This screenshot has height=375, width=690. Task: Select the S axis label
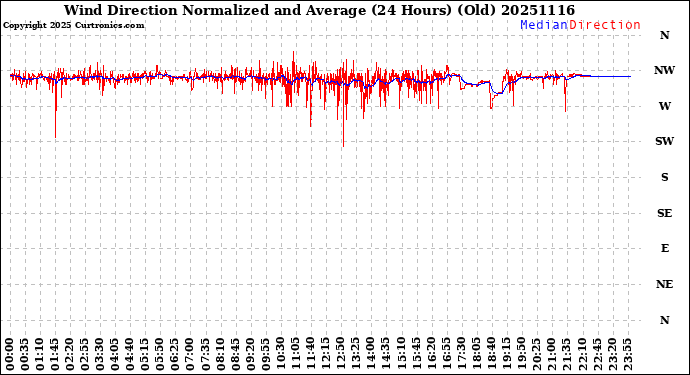[x=664, y=177]
